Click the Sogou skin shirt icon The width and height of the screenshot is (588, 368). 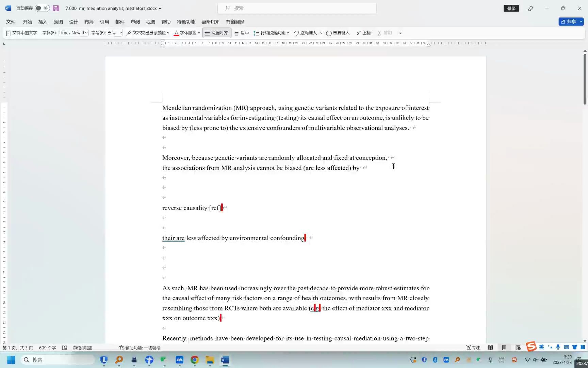tap(575, 347)
